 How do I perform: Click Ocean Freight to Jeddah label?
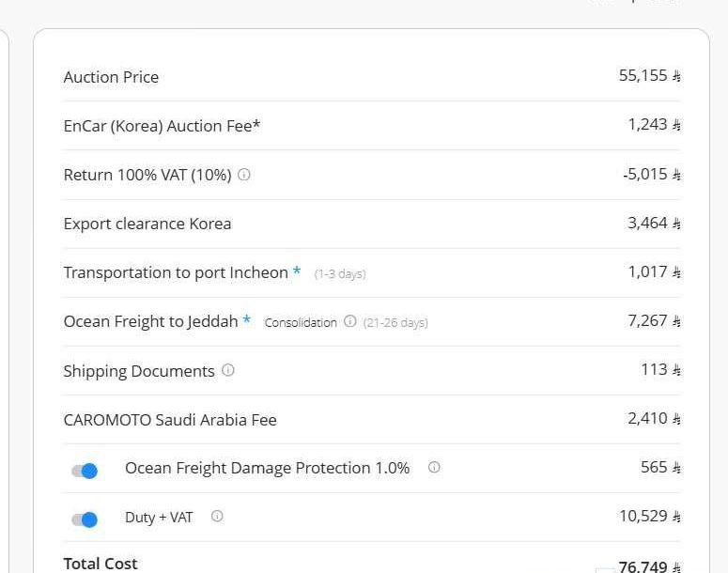point(151,321)
